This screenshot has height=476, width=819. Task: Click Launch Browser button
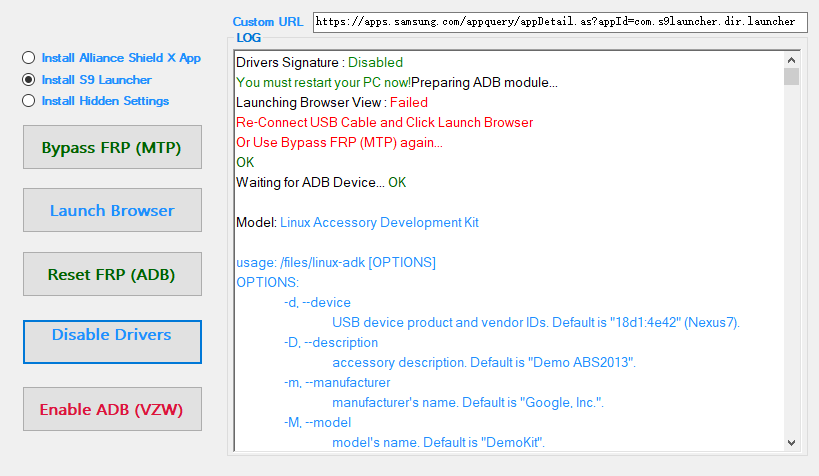point(112,210)
